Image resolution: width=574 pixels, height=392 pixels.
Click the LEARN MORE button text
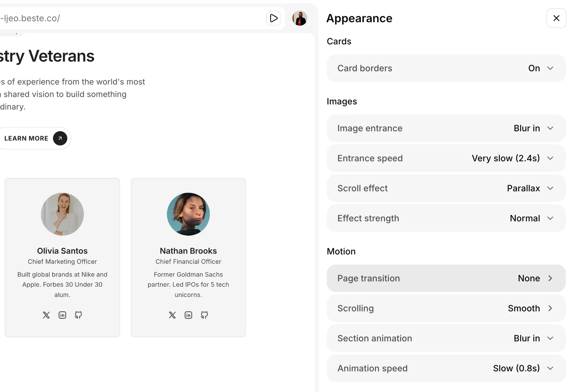[x=26, y=138]
